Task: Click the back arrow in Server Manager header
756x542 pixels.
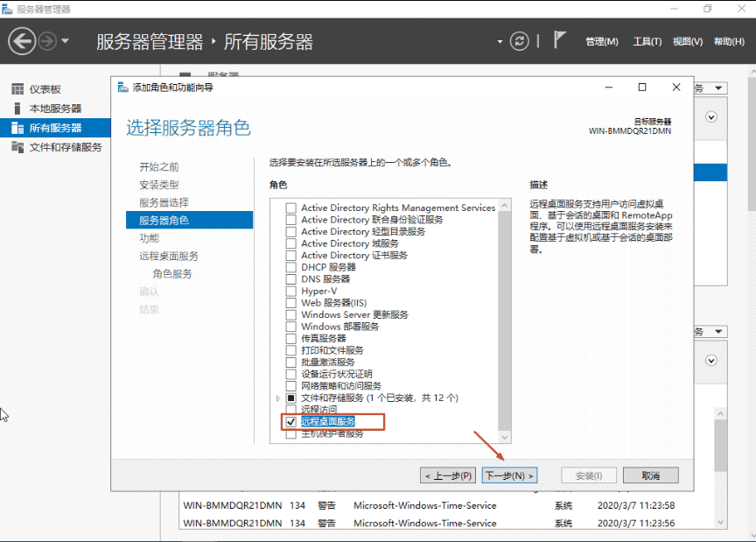Action: point(22,41)
